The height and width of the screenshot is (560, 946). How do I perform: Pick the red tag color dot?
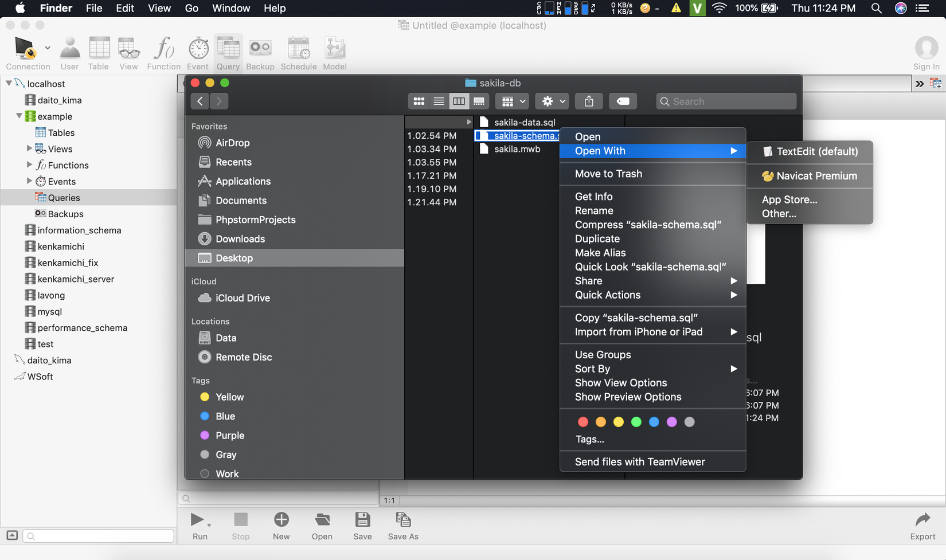tap(583, 422)
